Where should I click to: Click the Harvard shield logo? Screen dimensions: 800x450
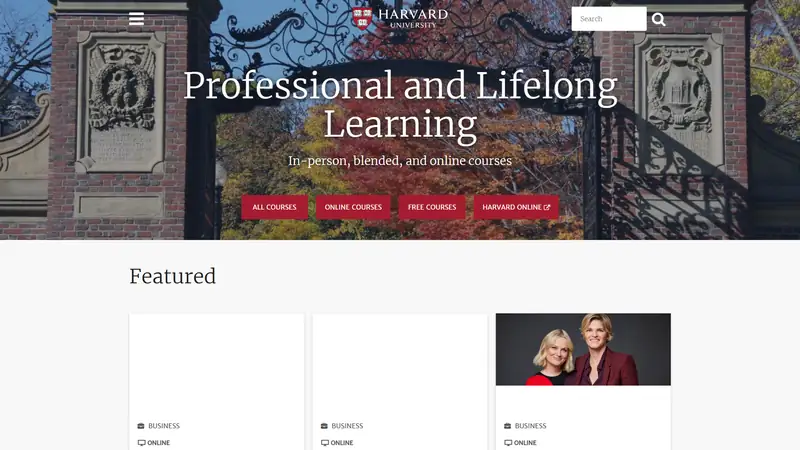coord(362,18)
